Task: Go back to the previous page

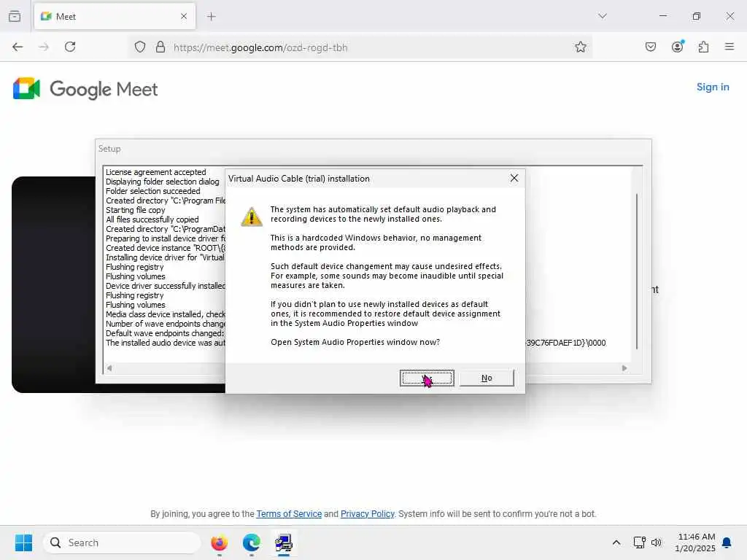Action: [18, 47]
